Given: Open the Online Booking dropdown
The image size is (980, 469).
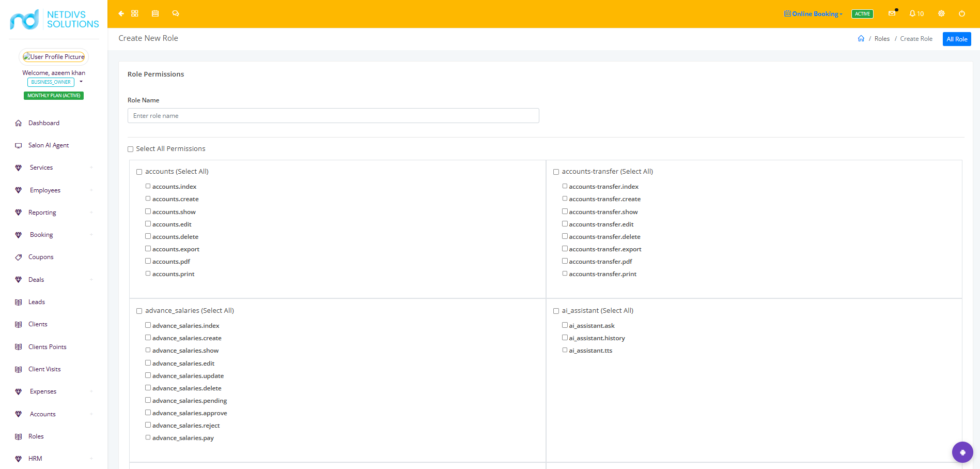Looking at the screenshot, I should click(x=813, y=14).
